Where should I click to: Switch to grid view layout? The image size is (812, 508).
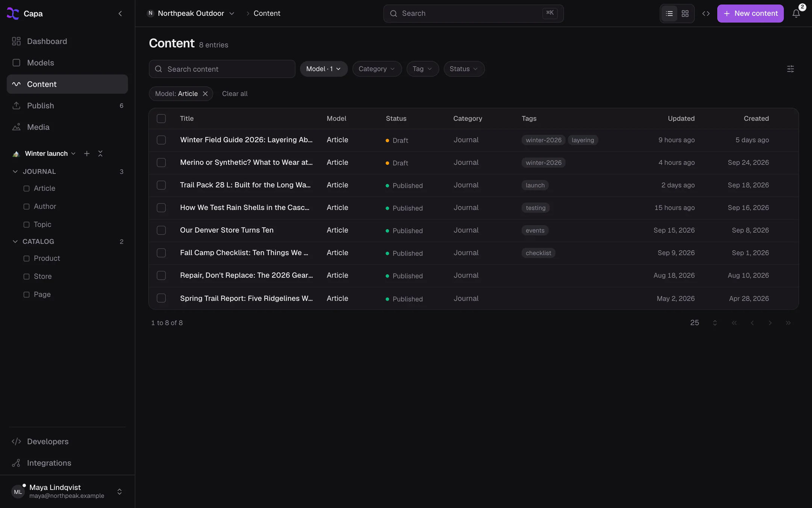click(x=685, y=14)
